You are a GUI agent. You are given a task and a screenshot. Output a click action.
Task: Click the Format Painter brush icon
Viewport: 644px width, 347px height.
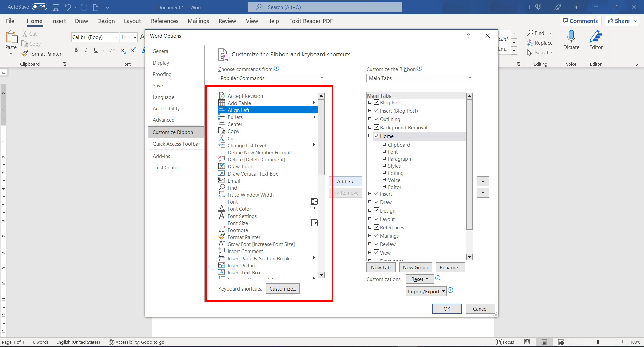click(x=25, y=54)
